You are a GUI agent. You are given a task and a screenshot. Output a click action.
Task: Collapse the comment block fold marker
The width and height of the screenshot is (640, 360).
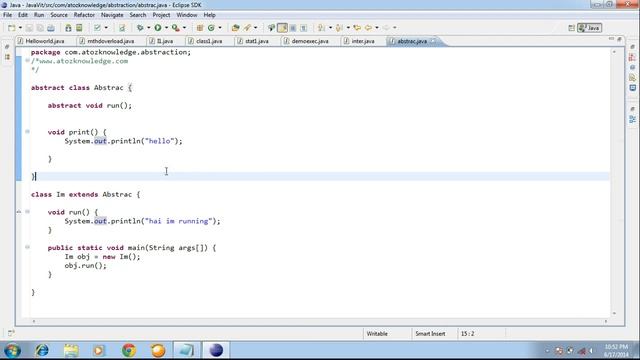27,60
